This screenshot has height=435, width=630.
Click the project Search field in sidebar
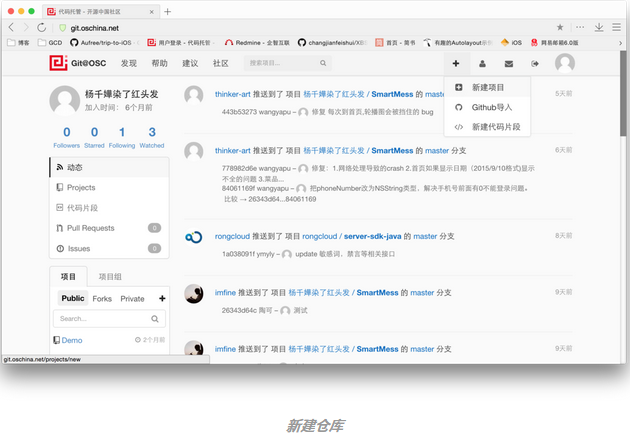coord(102,319)
